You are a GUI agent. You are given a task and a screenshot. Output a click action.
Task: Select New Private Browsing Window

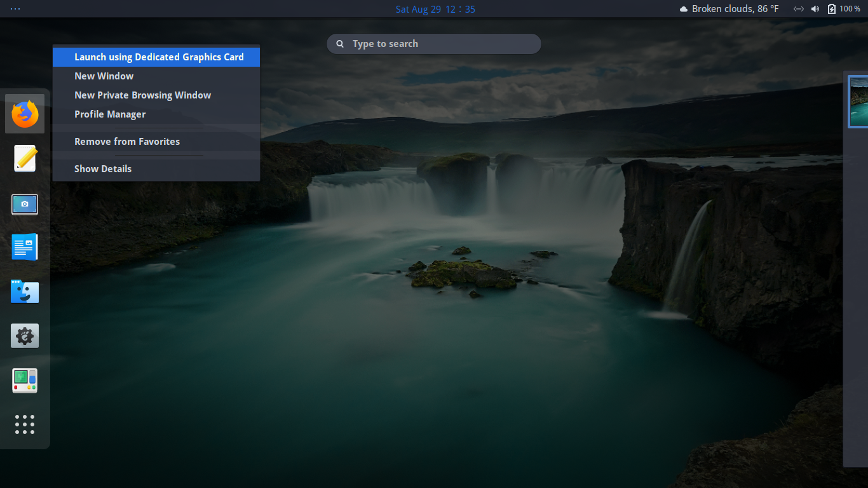pos(156,95)
